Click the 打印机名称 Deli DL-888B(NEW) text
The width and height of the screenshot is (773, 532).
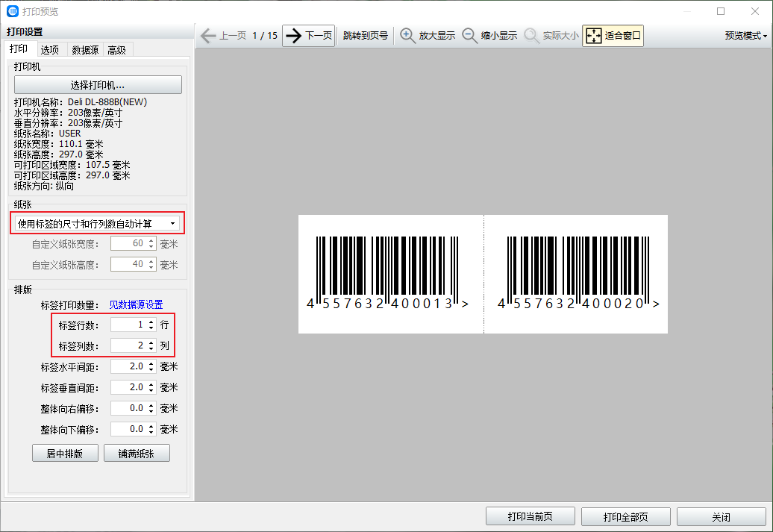coord(81,102)
